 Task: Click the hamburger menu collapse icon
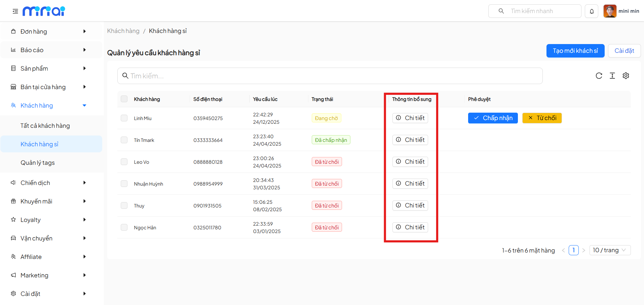pos(15,11)
